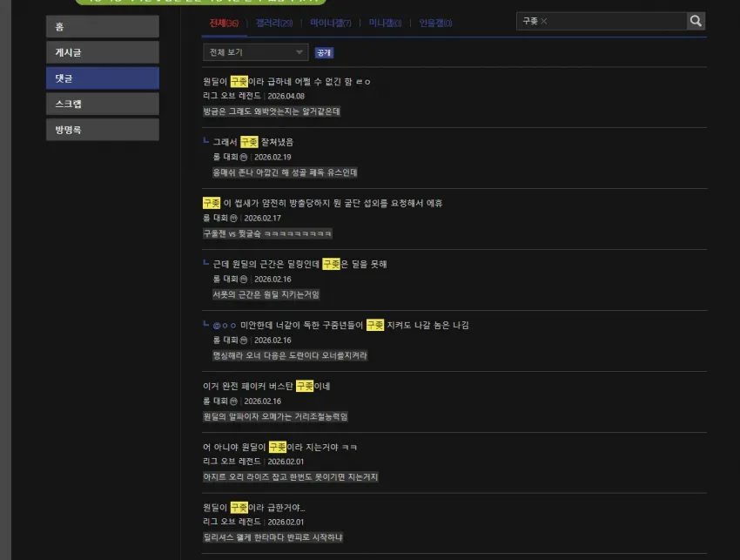
Task: Click the reply starting with 그래서
Action: click(253, 142)
